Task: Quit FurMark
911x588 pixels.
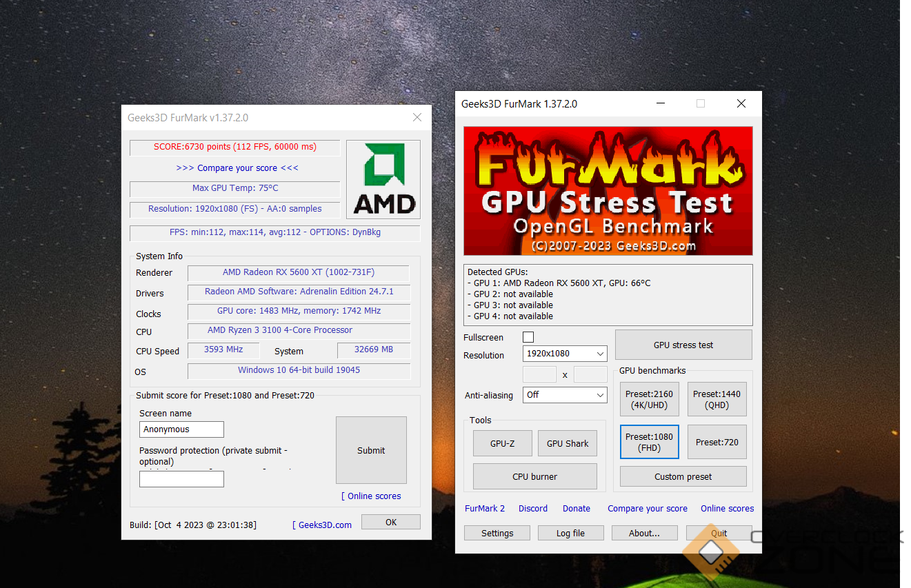Action: pyautogui.click(x=719, y=533)
